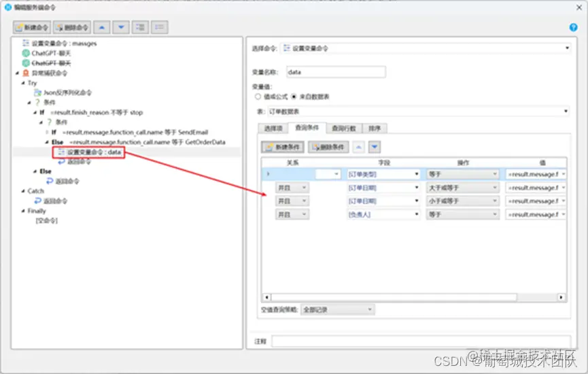The width and height of the screenshot is (588, 374).
Task: Click the 操作 column header
Action: click(x=463, y=163)
